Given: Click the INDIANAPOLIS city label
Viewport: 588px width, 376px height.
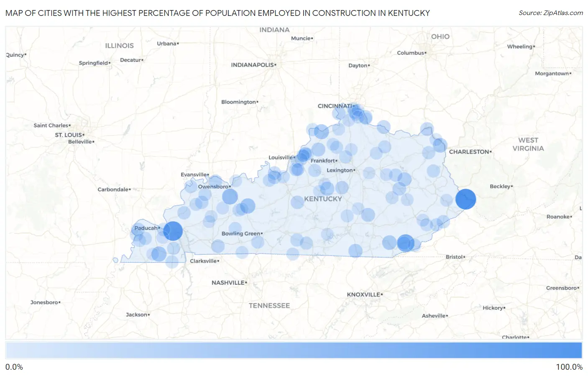Looking at the screenshot, I should (253, 65).
